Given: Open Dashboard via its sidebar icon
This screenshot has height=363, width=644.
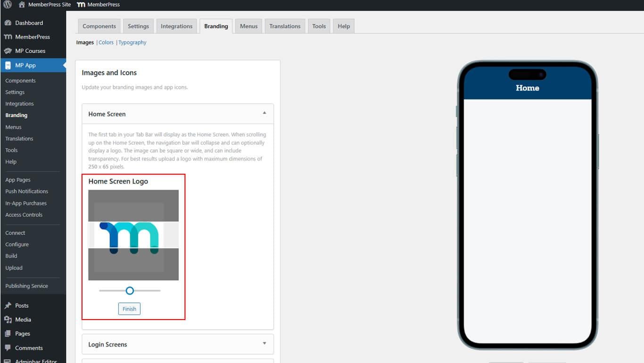Looking at the screenshot, I should tap(8, 23).
